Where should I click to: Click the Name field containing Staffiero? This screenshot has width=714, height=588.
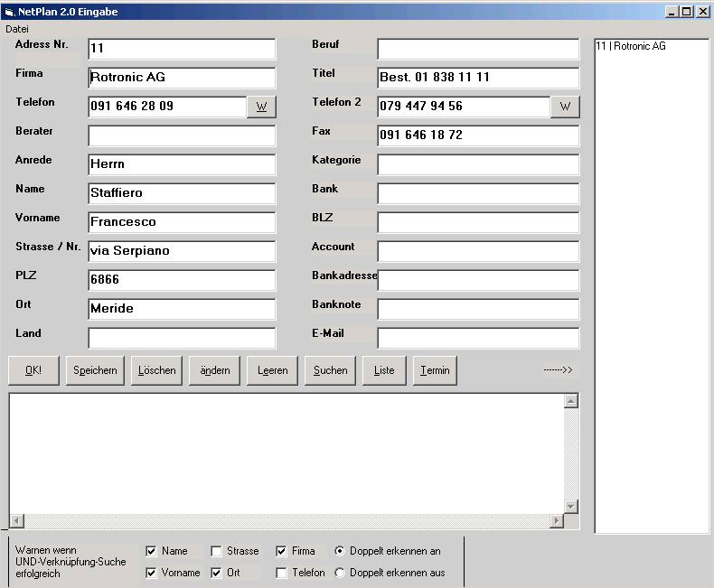(x=182, y=193)
